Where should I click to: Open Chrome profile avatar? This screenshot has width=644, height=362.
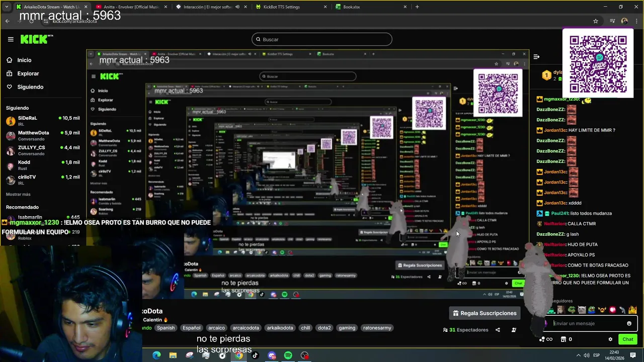pos(624,21)
